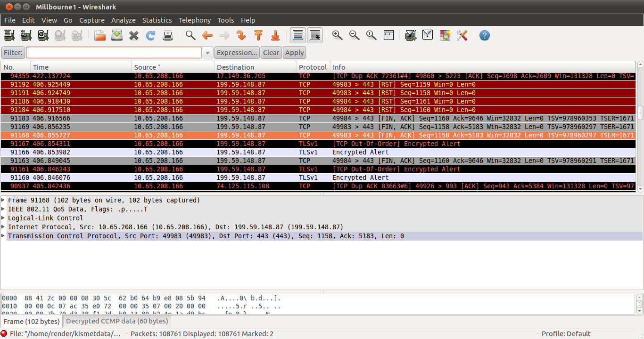Image resolution: width=644 pixels, height=339 pixels.
Task: Open a capture file folder icon
Action: [x=100, y=35]
